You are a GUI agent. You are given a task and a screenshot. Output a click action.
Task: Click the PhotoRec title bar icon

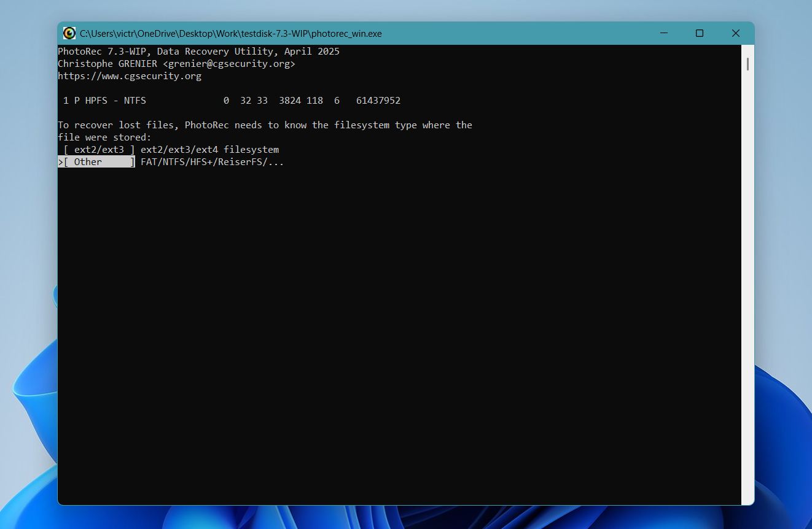pyautogui.click(x=69, y=33)
